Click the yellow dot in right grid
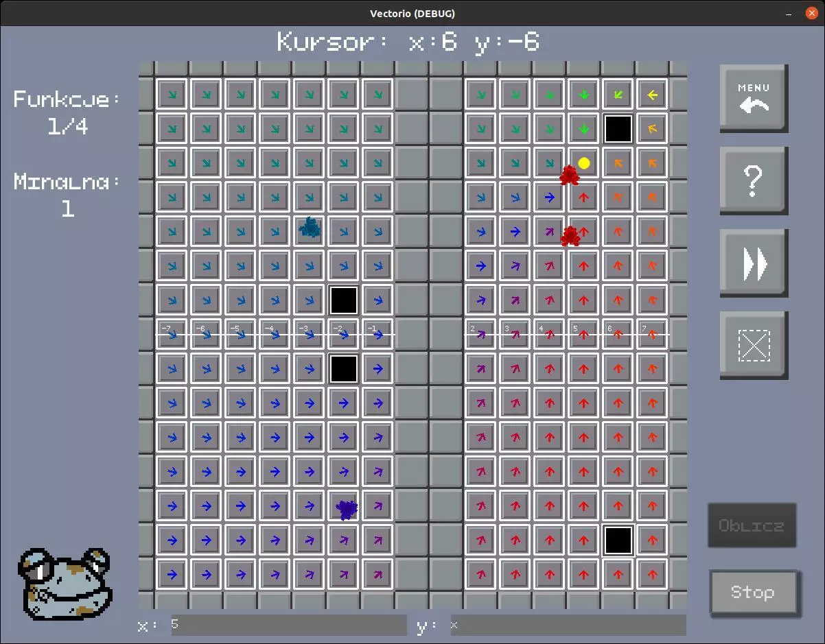Viewport: 825px width, 644px height. (584, 163)
